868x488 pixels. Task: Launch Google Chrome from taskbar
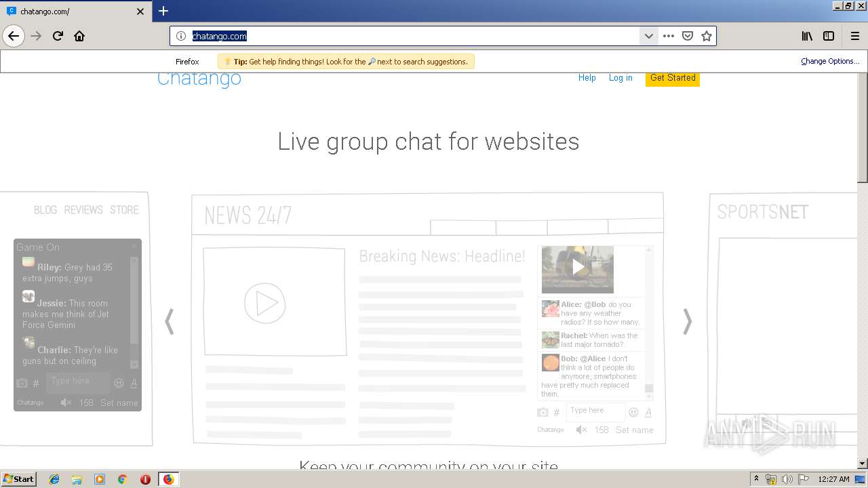tap(122, 479)
